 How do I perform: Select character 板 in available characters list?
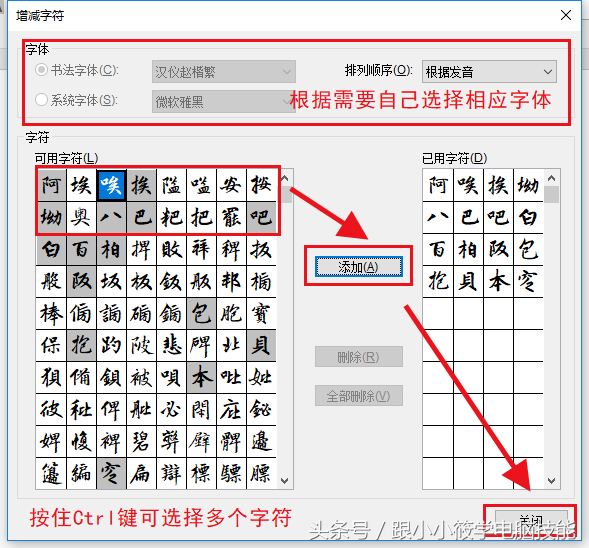[142, 281]
